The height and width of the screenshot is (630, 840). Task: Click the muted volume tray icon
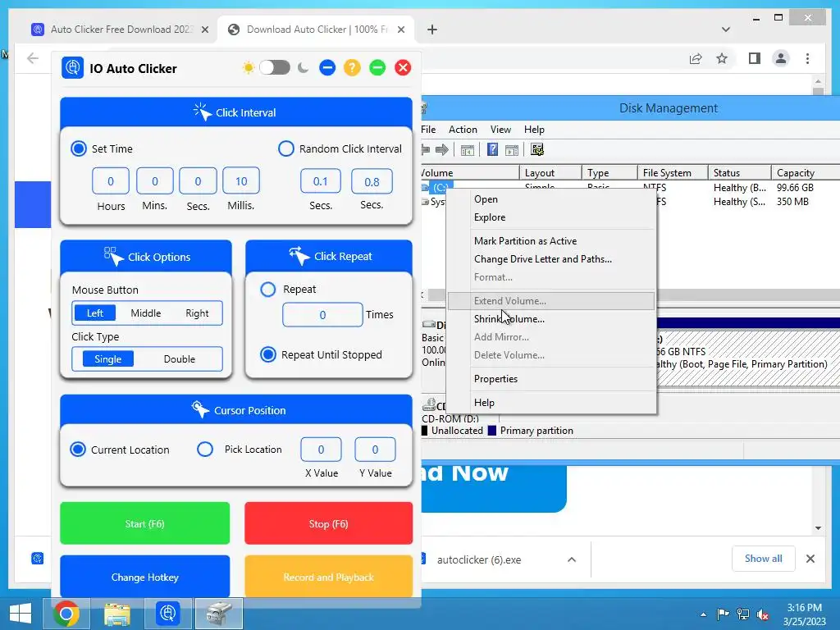[x=764, y=614]
